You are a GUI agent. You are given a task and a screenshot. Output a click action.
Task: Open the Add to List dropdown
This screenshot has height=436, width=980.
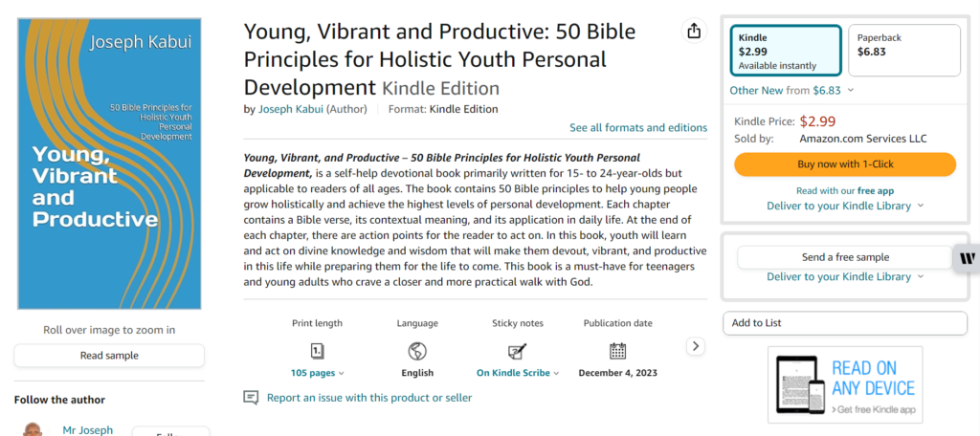tap(844, 323)
